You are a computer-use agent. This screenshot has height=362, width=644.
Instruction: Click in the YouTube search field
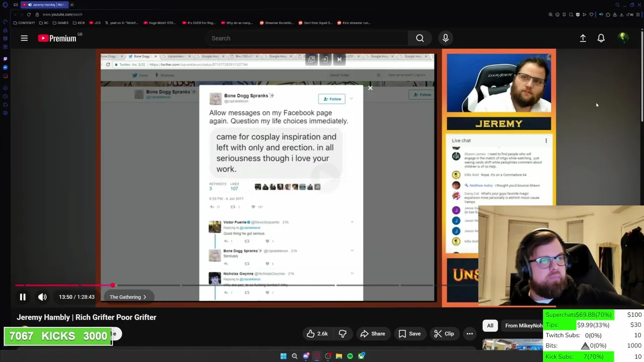(x=307, y=38)
